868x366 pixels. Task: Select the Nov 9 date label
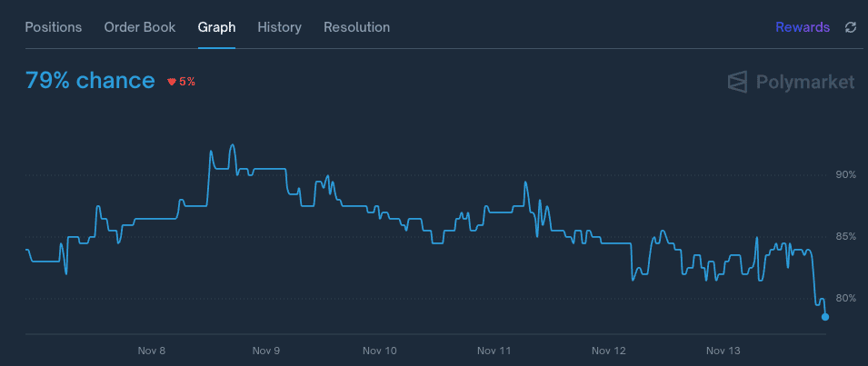pyautogui.click(x=265, y=351)
